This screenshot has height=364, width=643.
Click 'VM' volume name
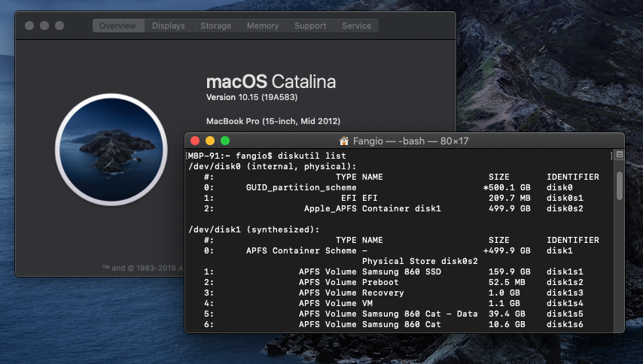point(367,304)
